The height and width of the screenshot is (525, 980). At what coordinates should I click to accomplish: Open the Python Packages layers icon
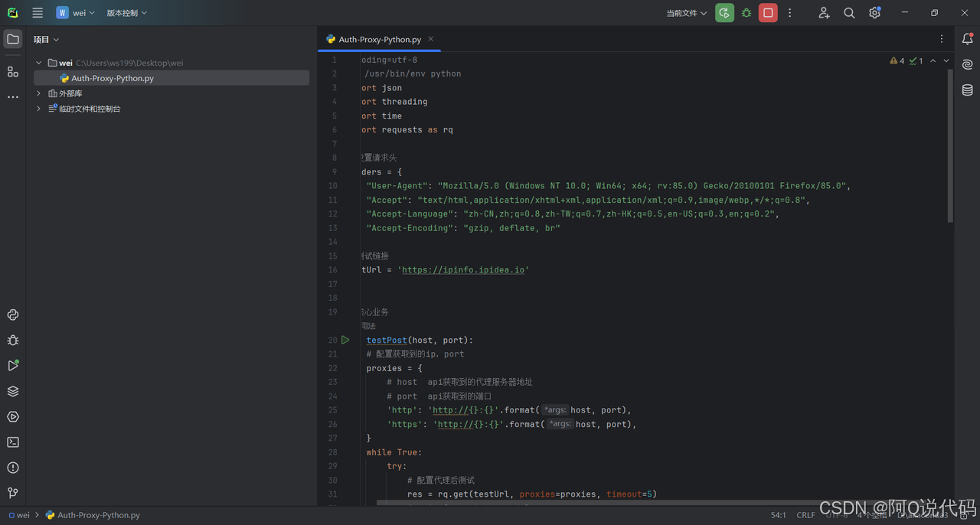(13, 391)
